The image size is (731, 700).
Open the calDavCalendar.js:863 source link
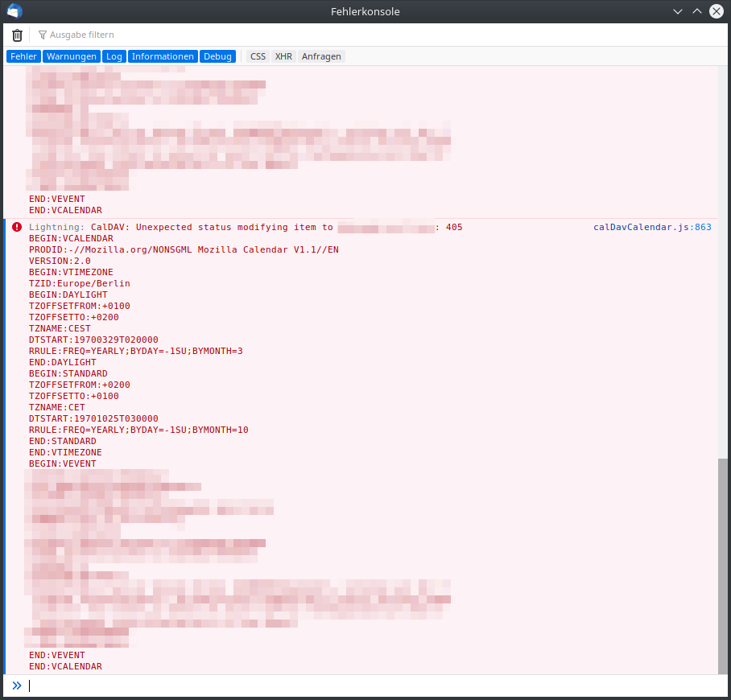point(652,228)
